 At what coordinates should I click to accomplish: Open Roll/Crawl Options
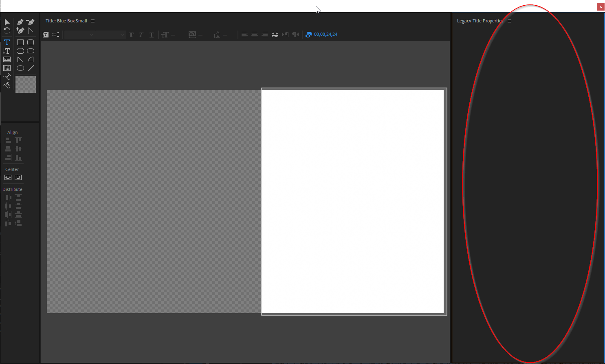point(56,35)
